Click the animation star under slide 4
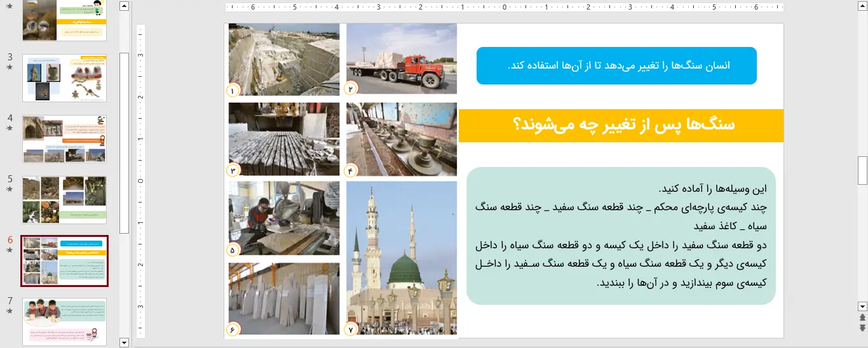The height and width of the screenshot is (348, 868). point(10,128)
